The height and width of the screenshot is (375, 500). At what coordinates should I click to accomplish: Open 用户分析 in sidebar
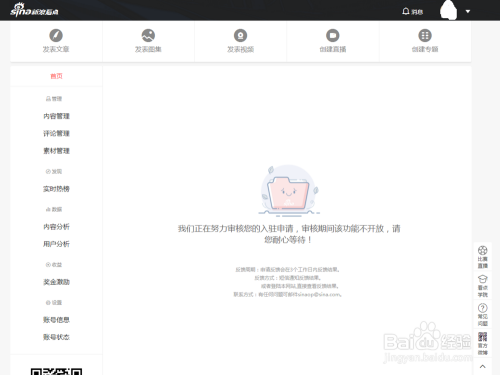point(56,244)
